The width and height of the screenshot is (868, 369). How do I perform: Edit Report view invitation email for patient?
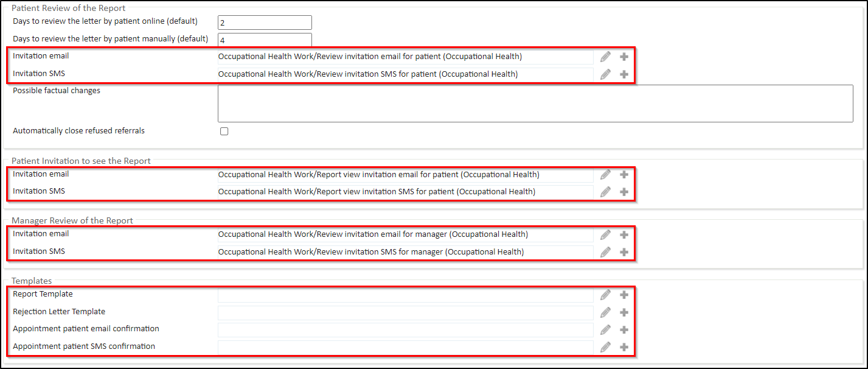coord(605,175)
